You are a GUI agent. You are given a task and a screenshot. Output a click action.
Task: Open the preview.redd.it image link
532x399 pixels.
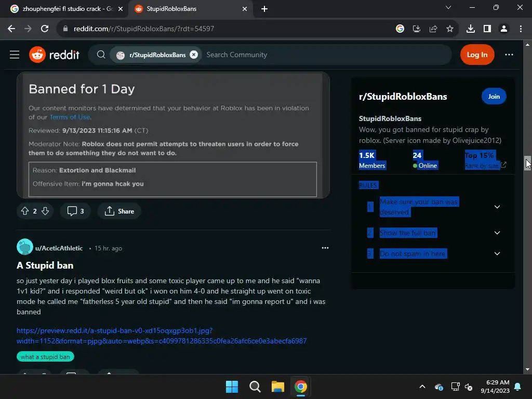[162, 336]
